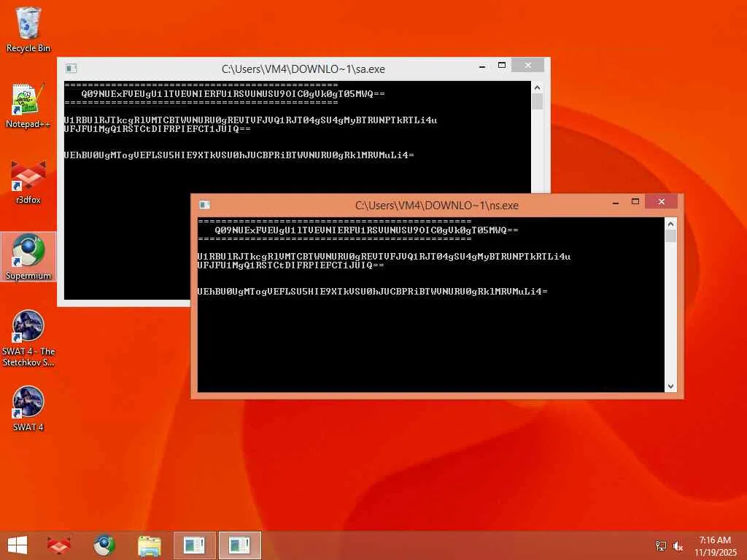This screenshot has height=560, width=747.
Task: Switch to first console taskbar button
Action: click(194, 545)
